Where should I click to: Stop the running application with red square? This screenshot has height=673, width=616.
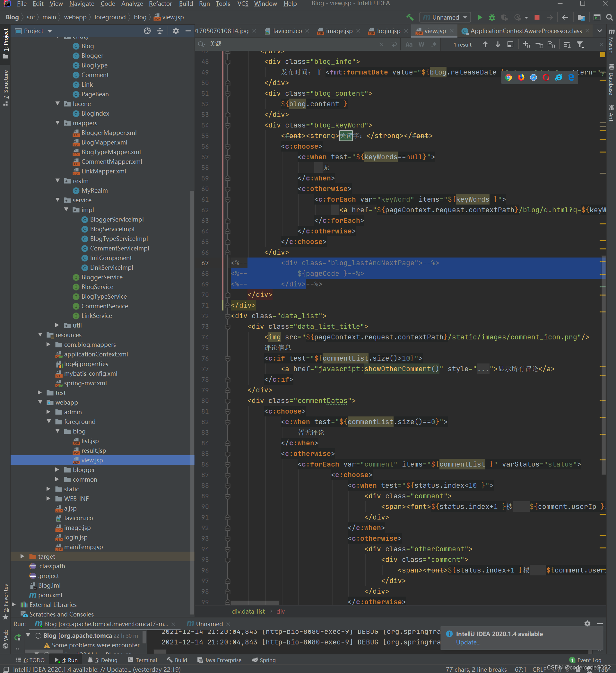point(537,17)
